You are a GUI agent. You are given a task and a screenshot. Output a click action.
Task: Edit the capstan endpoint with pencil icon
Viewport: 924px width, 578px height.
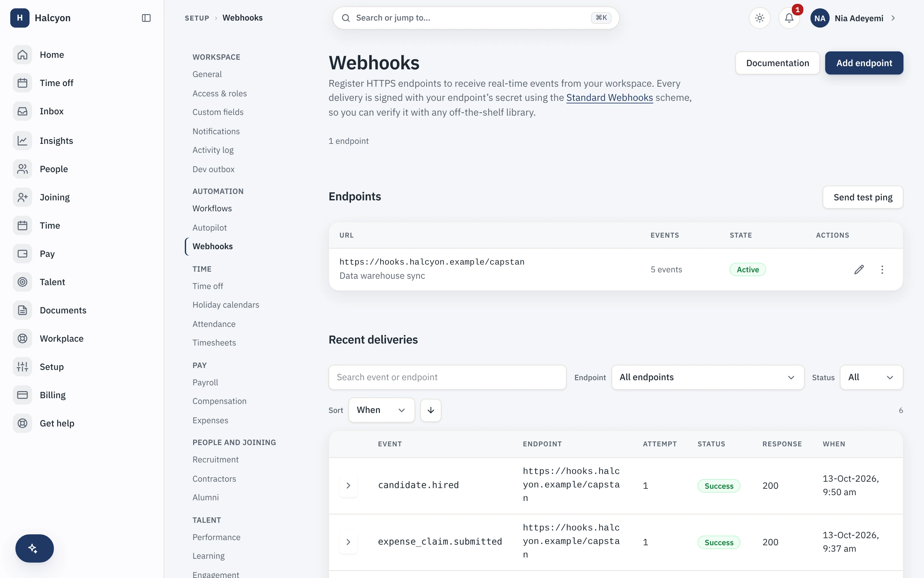(x=859, y=269)
